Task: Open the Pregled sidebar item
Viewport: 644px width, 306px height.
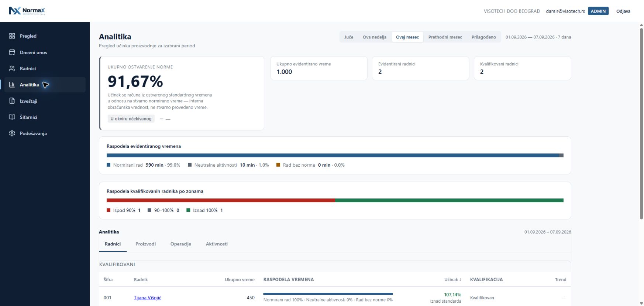Action: (45, 36)
